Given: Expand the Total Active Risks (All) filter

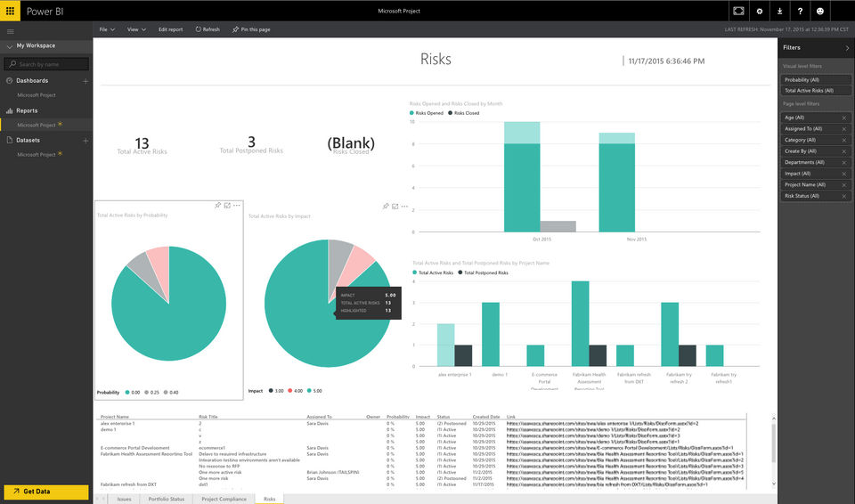Looking at the screenshot, I should pyautogui.click(x=816, y=91).
